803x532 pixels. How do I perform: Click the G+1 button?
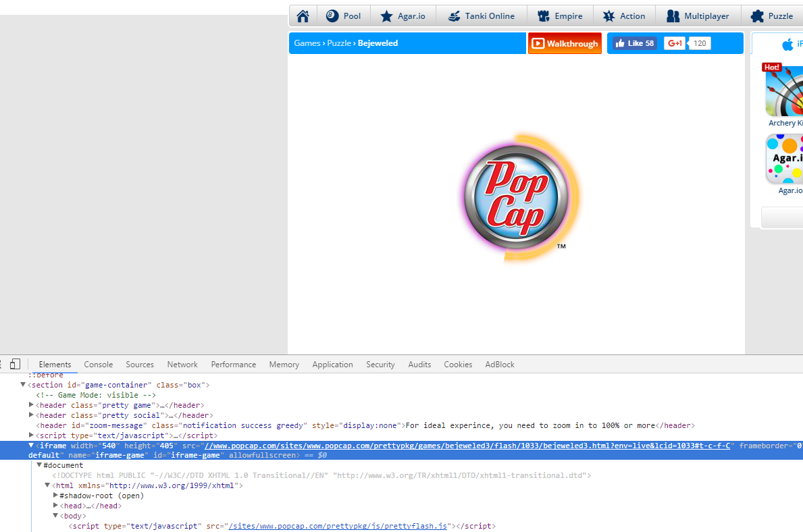coord(675,43)
